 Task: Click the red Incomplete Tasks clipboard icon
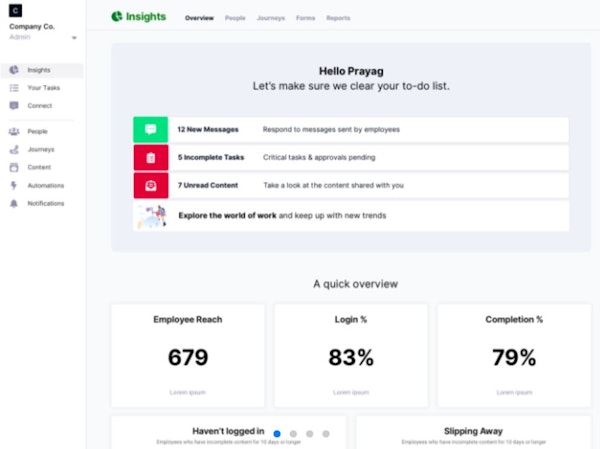pos(150,158)
